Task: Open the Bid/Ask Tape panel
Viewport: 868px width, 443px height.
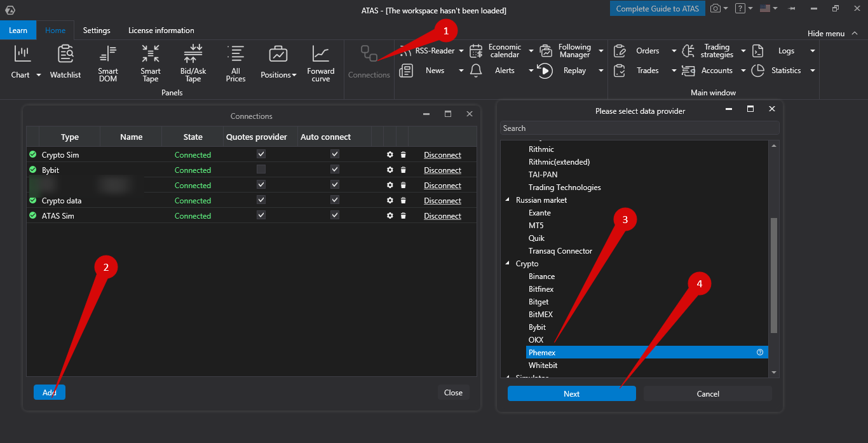Action: pos(193,64)
